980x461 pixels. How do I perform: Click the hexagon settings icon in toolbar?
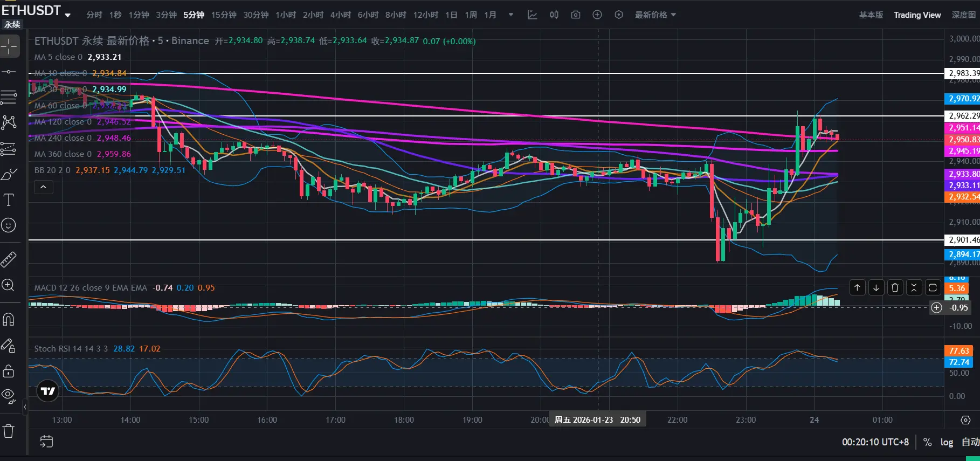click(619, 15)
